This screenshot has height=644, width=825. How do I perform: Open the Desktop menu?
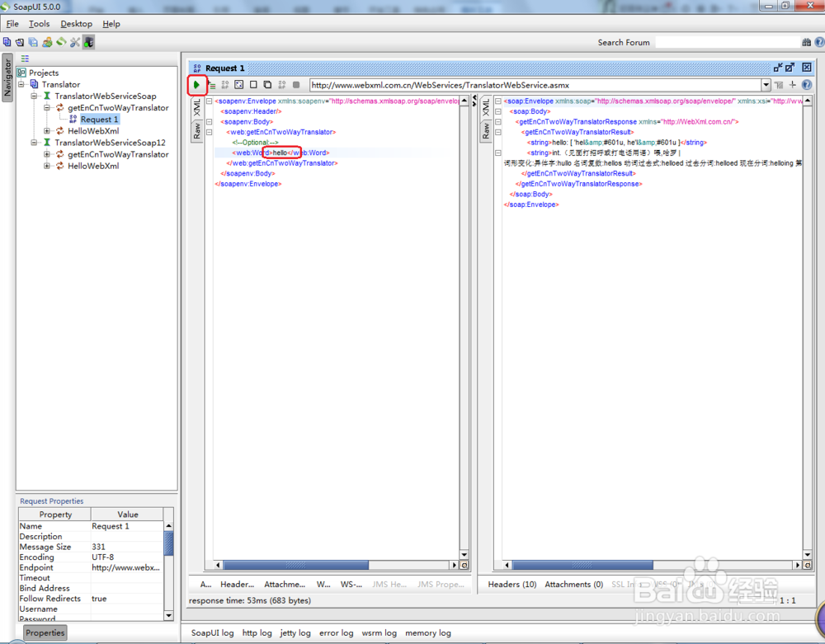tap(76, 24)
